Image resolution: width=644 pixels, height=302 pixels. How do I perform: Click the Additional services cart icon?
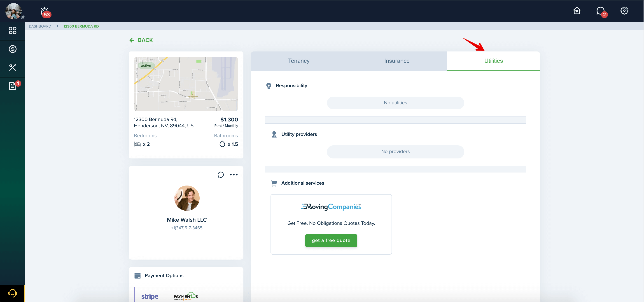click(x=274, y=183)
